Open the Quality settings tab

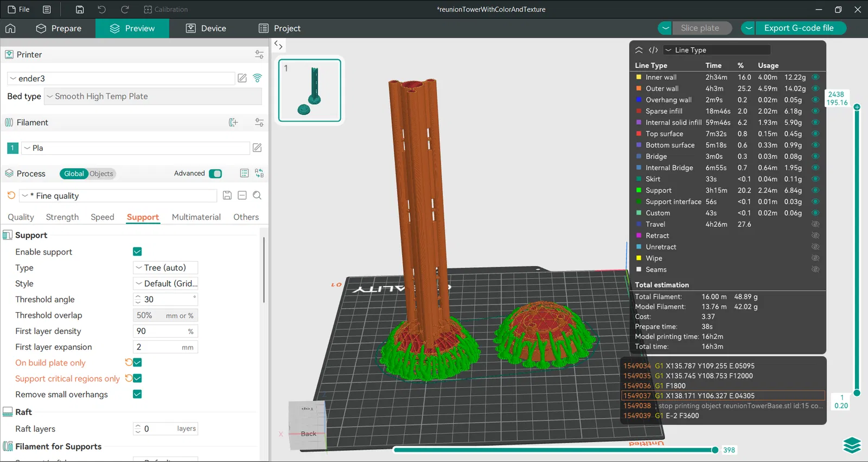point(21,217)
